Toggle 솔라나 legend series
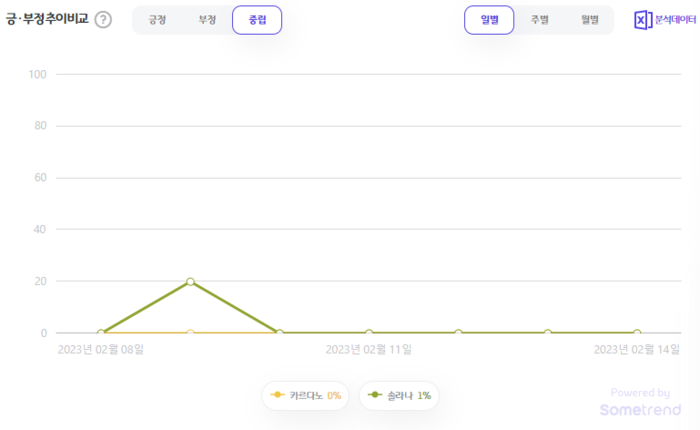 (399, 396)
